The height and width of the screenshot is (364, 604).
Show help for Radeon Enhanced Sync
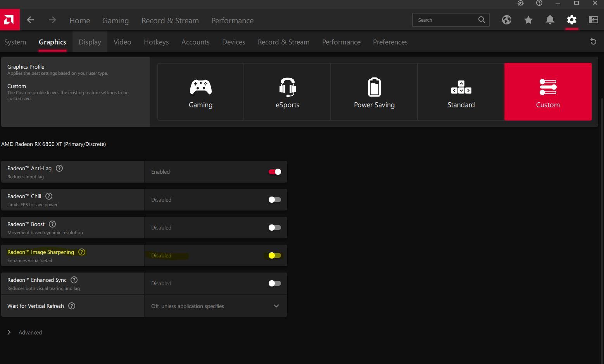pyautogui.click(x=74, y=280)
